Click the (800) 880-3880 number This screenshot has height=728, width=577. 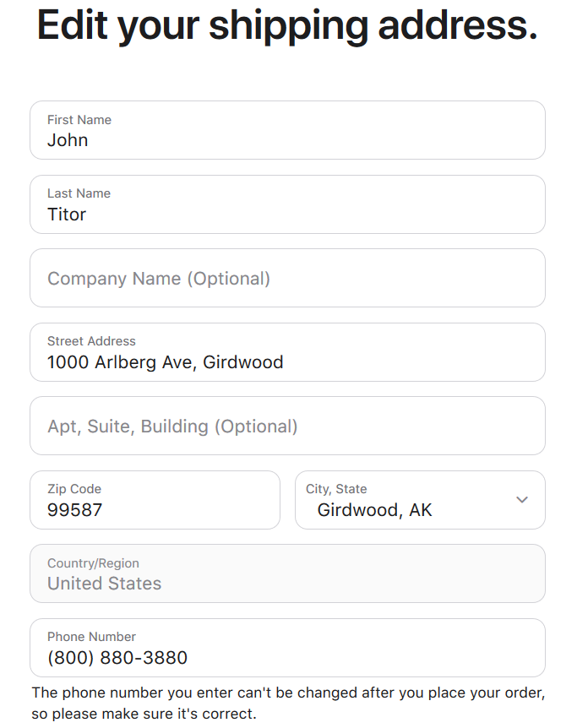click(x=117, y=658)
